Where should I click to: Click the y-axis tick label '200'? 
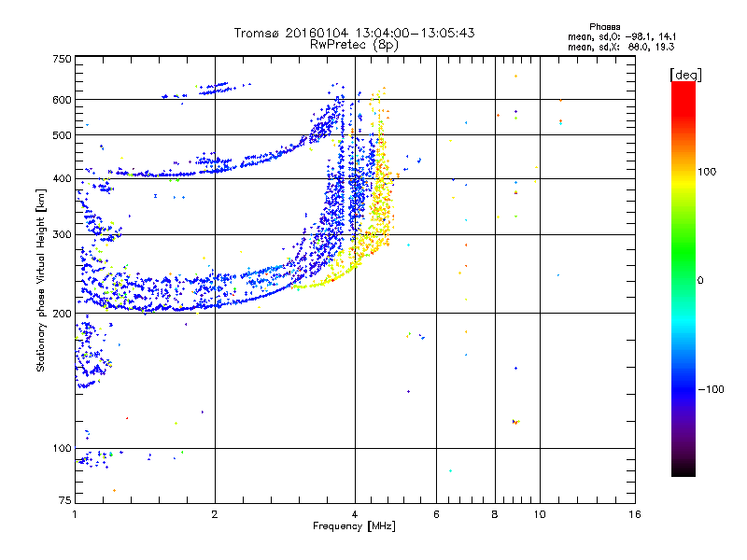coord(62,314)
